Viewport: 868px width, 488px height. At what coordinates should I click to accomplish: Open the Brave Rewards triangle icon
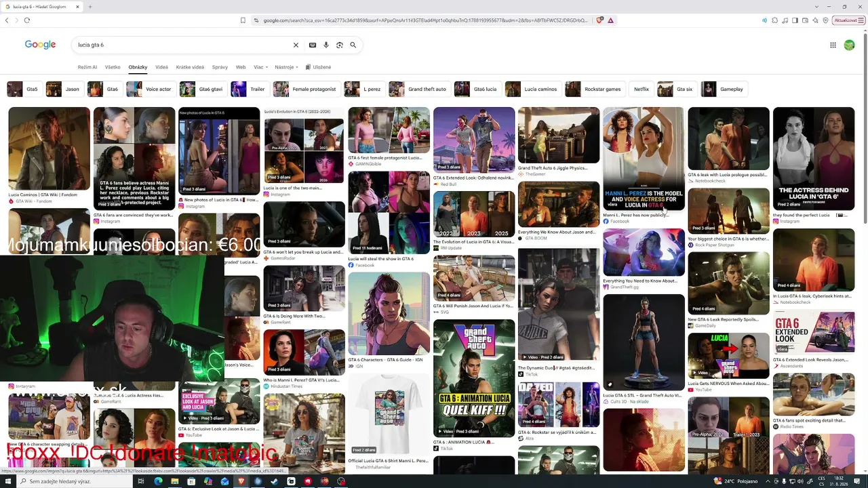click(x=610, y=20)
